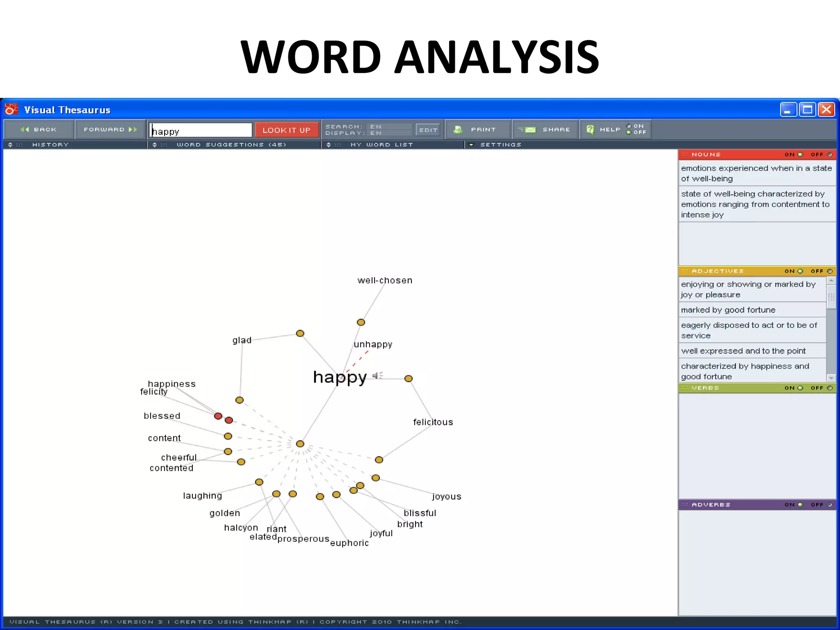Click the word 'unhappy' in the map
The width and height of the screenshot is (840, 630).
373,345
